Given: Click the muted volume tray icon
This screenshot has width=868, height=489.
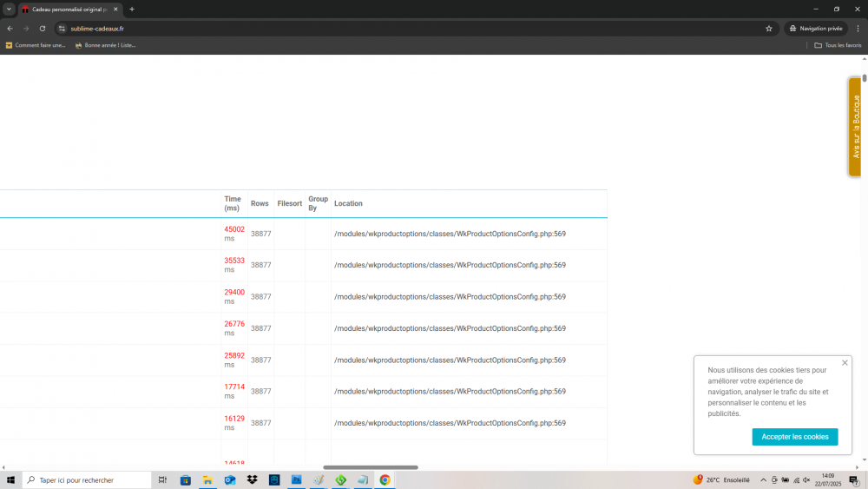Looking at the screenshot, I should (x=806, y=480).
